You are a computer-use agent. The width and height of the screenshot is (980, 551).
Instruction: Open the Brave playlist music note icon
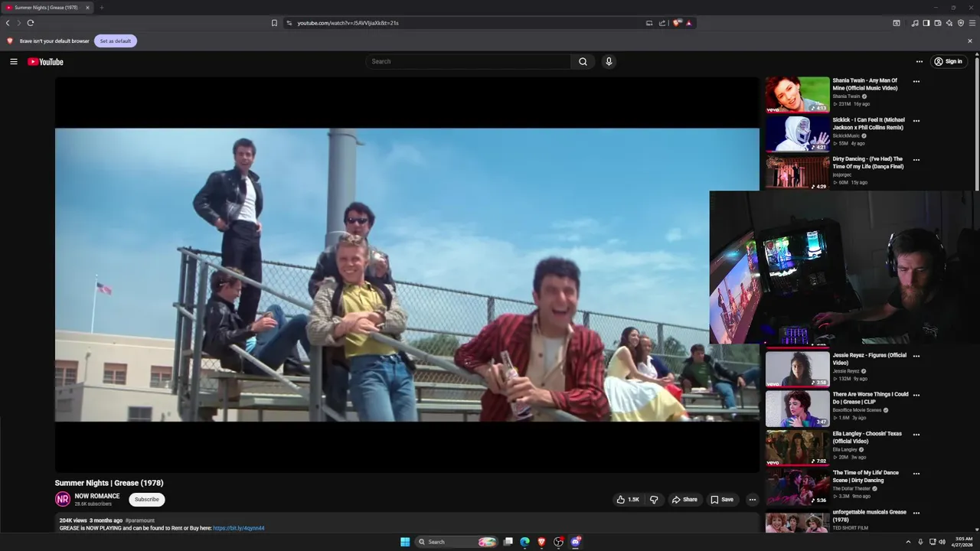click(x=915, y=23)
